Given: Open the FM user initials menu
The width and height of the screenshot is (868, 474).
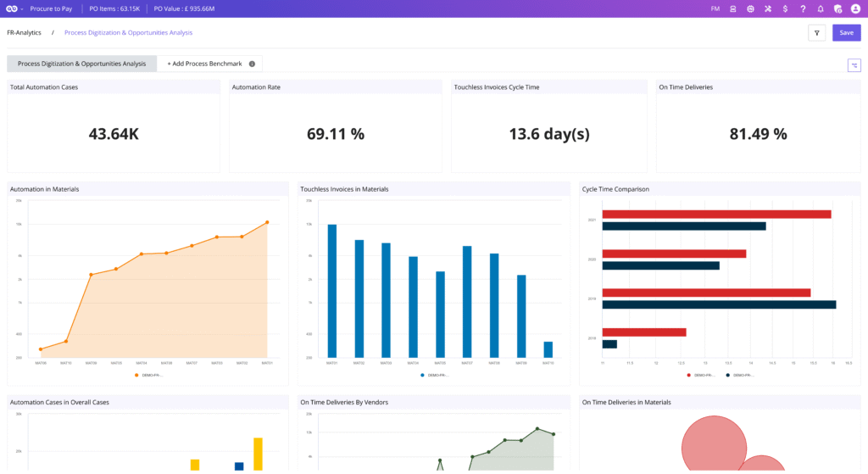Looking at the screenshot, I should tap(715, 8).
